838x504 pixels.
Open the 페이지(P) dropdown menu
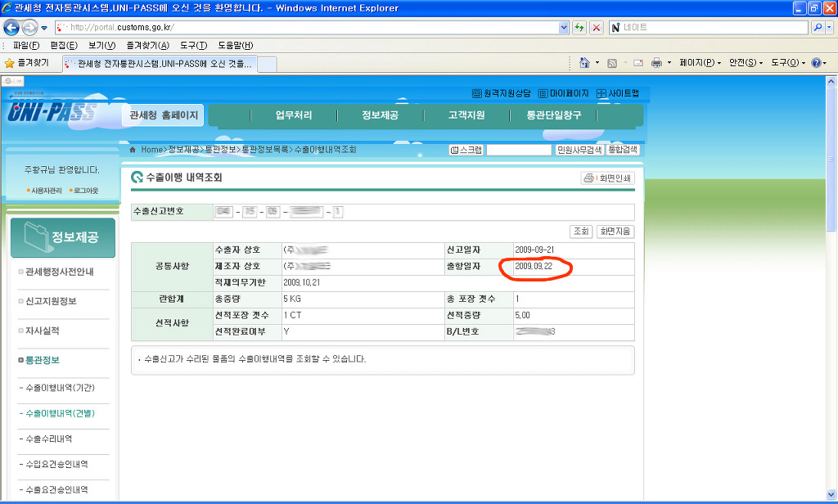(700, 63)
